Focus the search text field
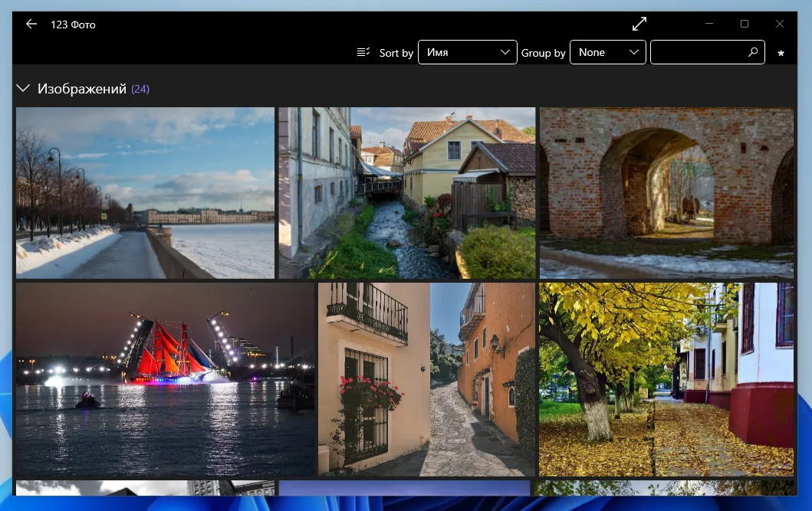Screen dimensions: 812x511 (x=698, y=52)
